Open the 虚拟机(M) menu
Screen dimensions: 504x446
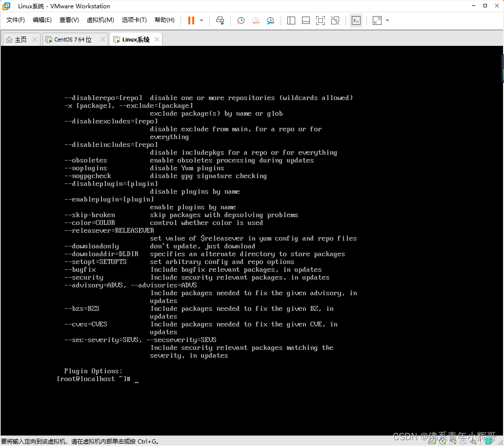pyautogui.click(x=101, y=20)
